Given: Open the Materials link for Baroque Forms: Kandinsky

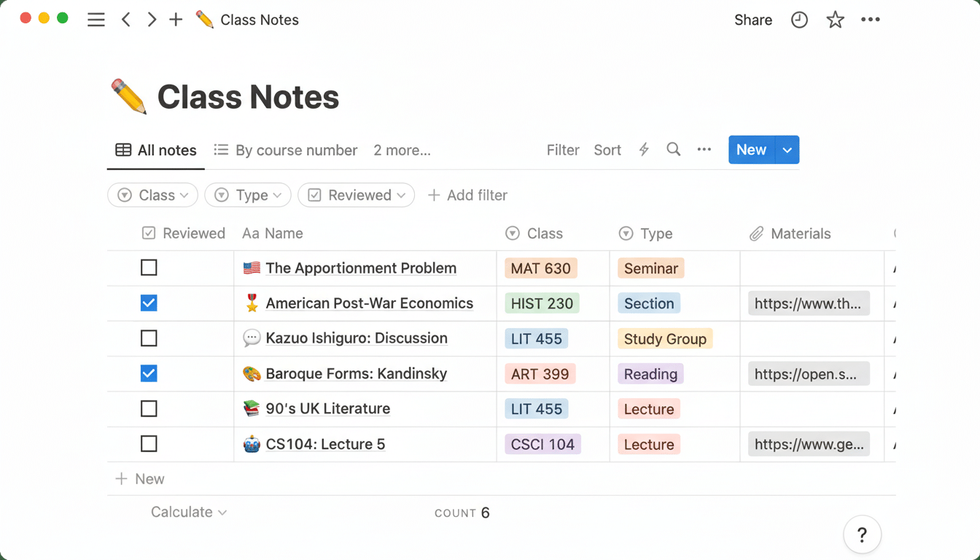Looking at the screenshot, I should click(808, 373).
